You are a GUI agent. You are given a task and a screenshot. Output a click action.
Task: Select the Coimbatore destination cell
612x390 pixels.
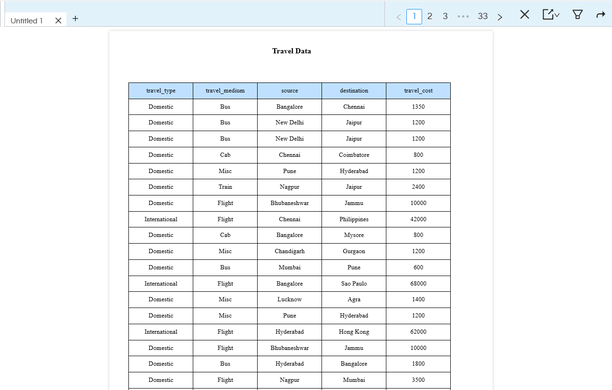click(x=354, y=155)
